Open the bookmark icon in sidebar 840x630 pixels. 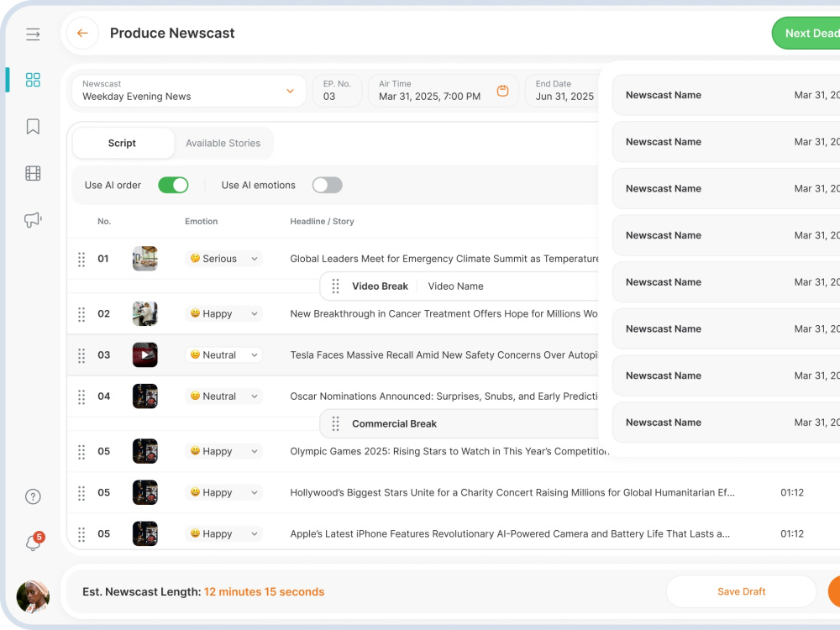pos(33,127)
